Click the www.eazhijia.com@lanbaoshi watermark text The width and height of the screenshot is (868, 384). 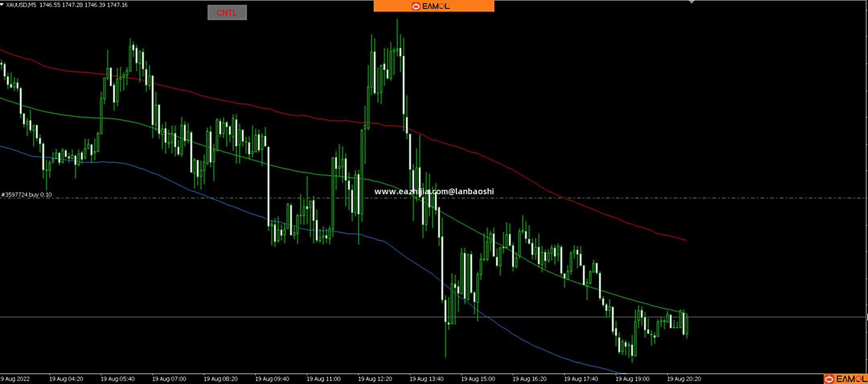(434, 191)
